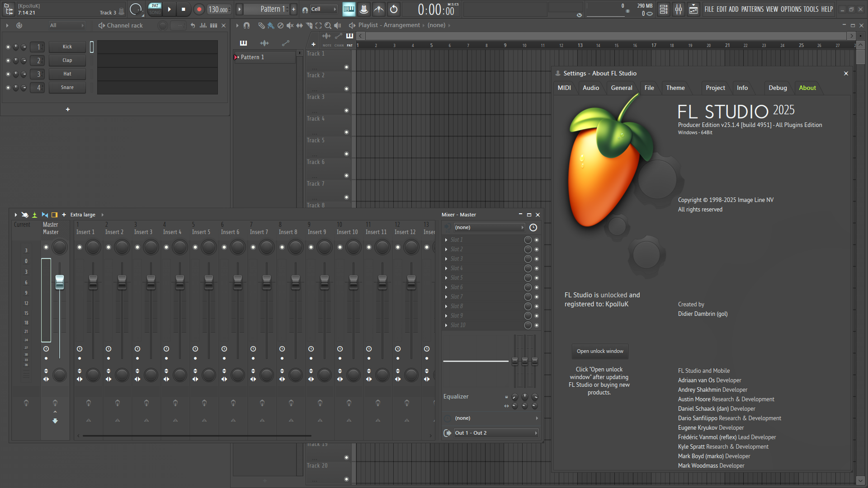Open the ADD menu

(733, 9)
